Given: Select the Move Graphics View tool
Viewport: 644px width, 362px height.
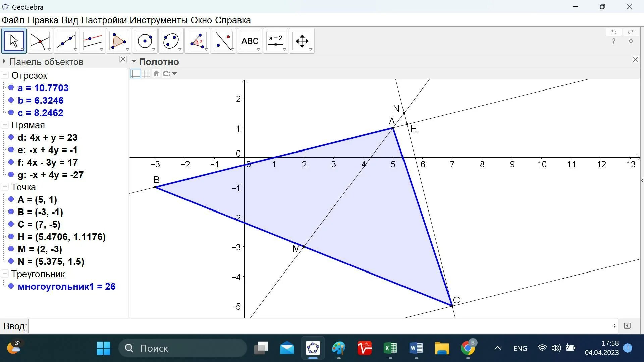Looking at the screenshot, I should point(302,41).
